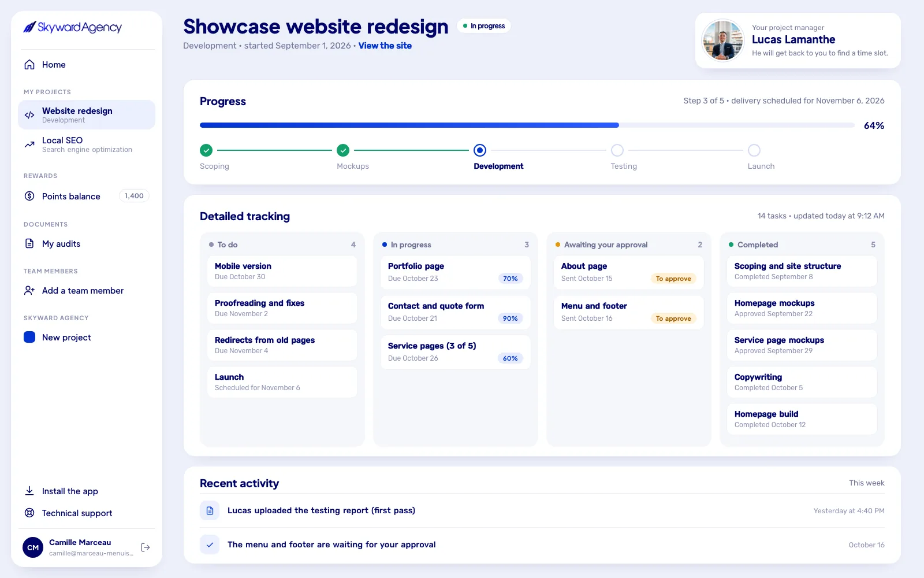Click the checkmark icon on menu and footer activity
Viewport: 924px width, 578px height.
point(210,544)
